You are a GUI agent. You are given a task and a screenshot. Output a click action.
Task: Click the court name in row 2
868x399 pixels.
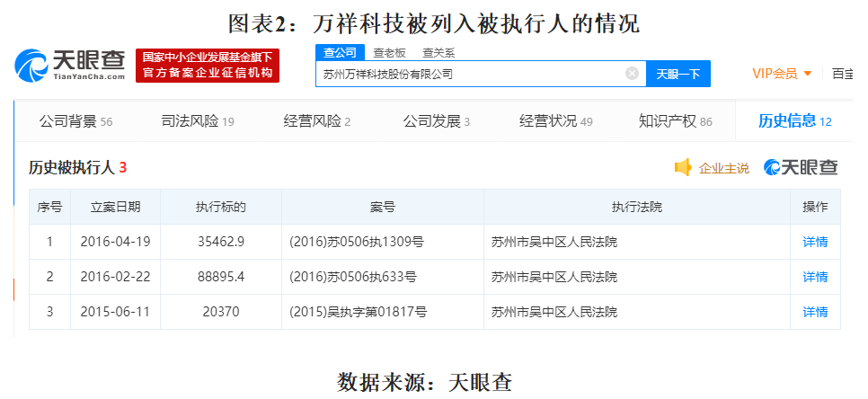[554, 277]
